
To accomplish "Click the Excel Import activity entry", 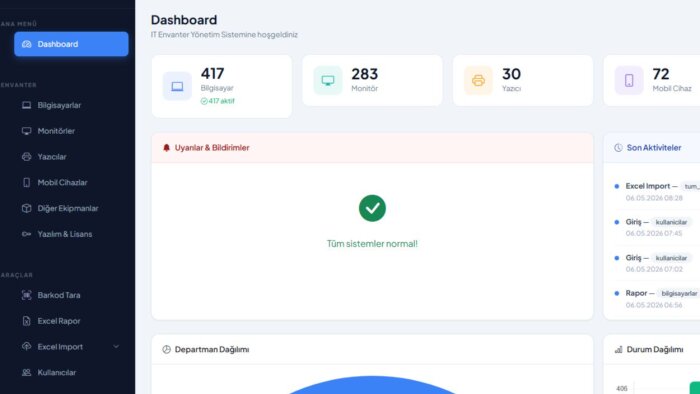I will point(657,191).
